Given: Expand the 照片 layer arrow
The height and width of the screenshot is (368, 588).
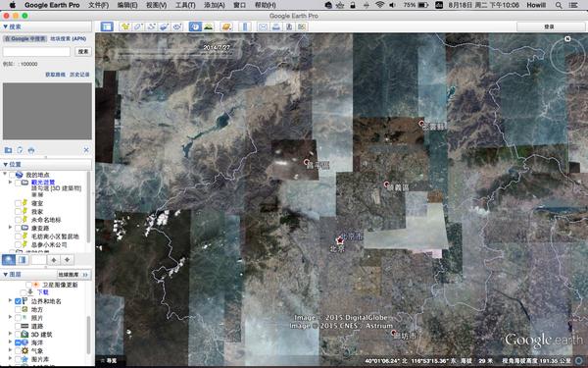Looking at the screenshot, I should click(x=10, y=317).
